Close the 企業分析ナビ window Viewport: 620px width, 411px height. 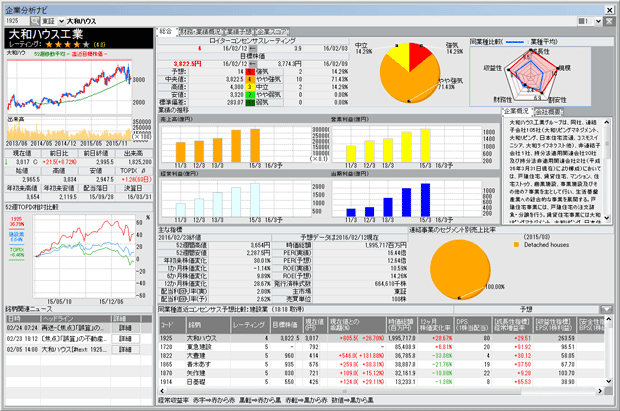coord(609,10)
